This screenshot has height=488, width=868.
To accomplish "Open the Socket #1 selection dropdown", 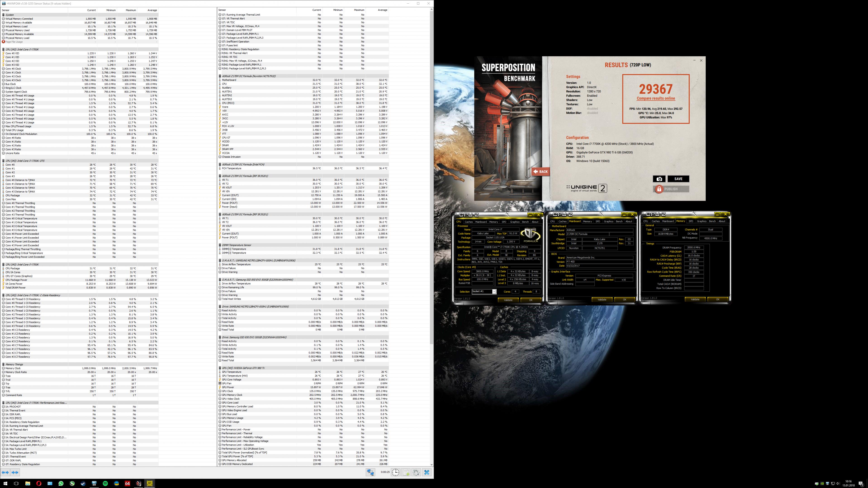I will click(494, 292).
